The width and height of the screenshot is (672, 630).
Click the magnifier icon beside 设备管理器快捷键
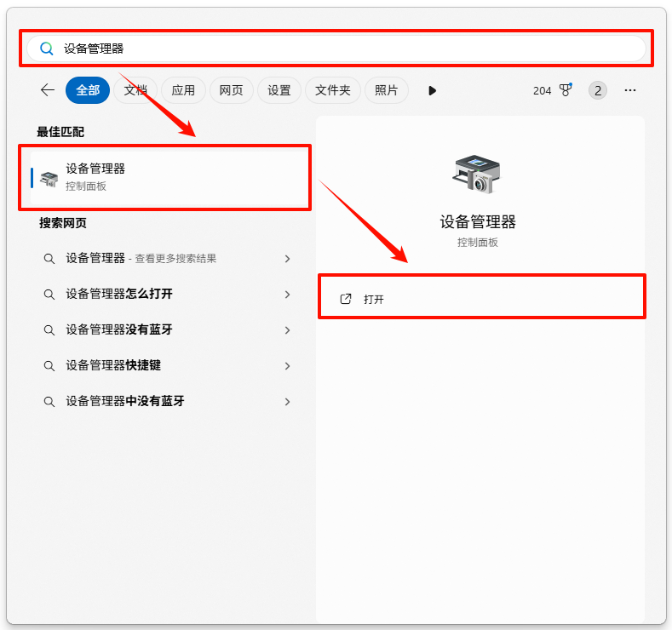(49, 365)
